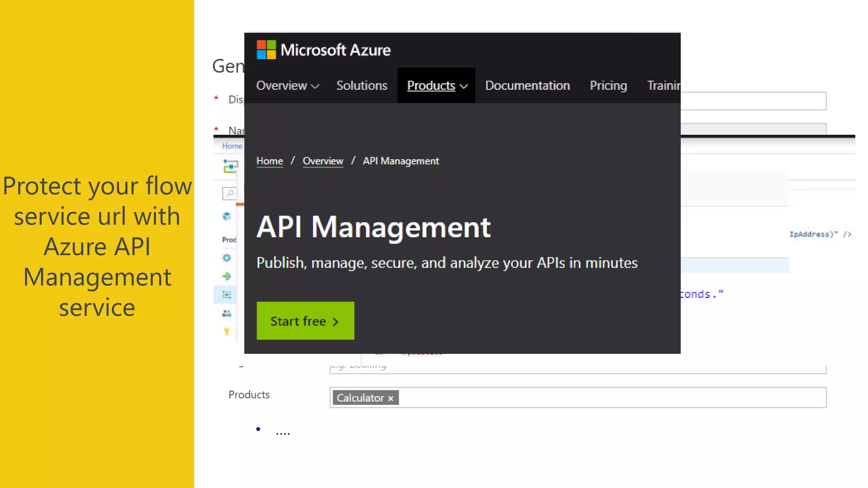Click the 'API Management' page heading

click(373, 227)
